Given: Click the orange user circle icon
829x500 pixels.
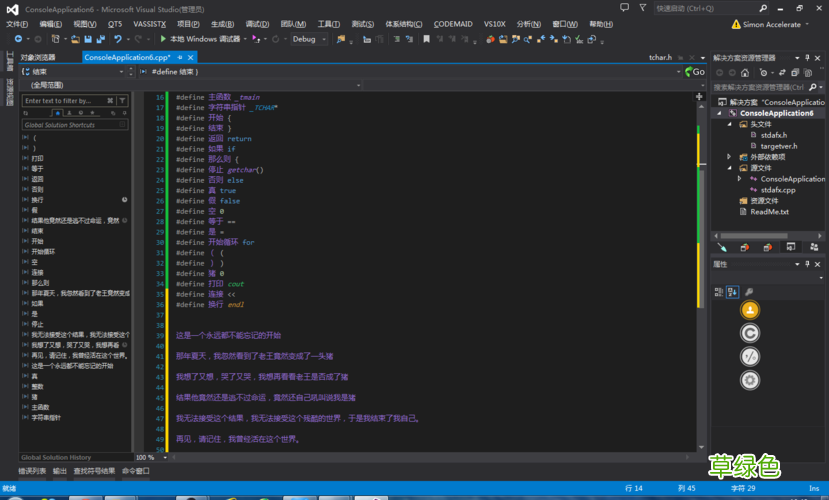Looking at the screenshot, I should [x=749, y=311].
